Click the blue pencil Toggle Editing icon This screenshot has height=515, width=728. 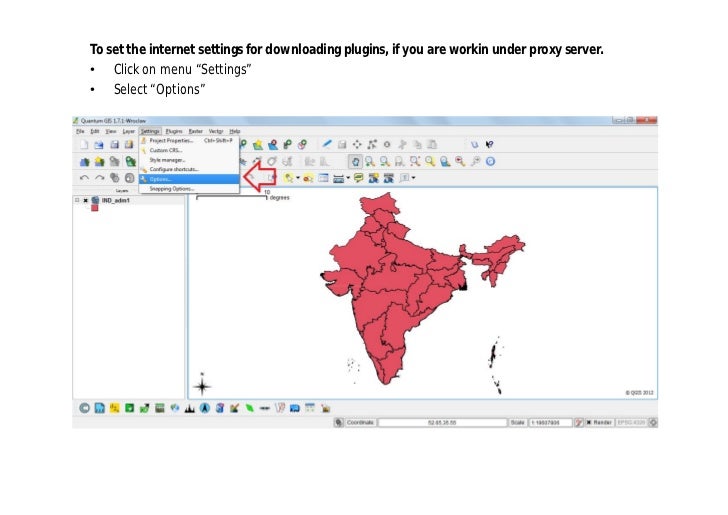(x=327, y=144)
